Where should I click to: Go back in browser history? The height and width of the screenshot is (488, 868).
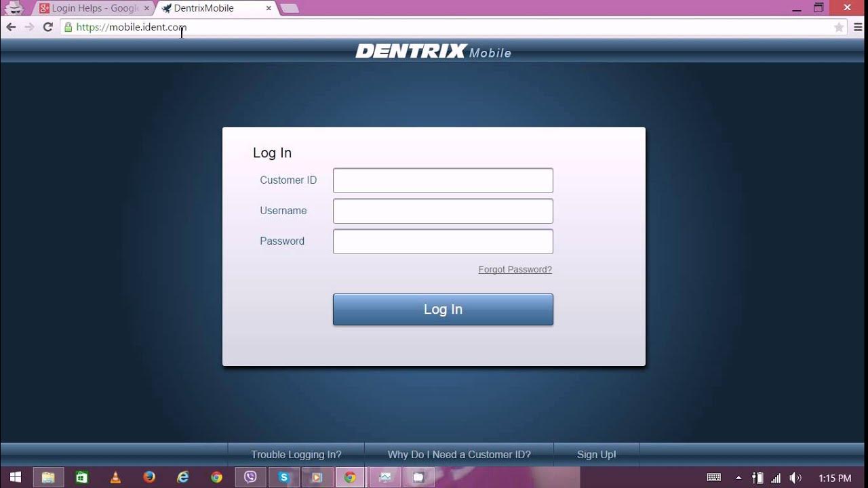(x=11, y=27)
